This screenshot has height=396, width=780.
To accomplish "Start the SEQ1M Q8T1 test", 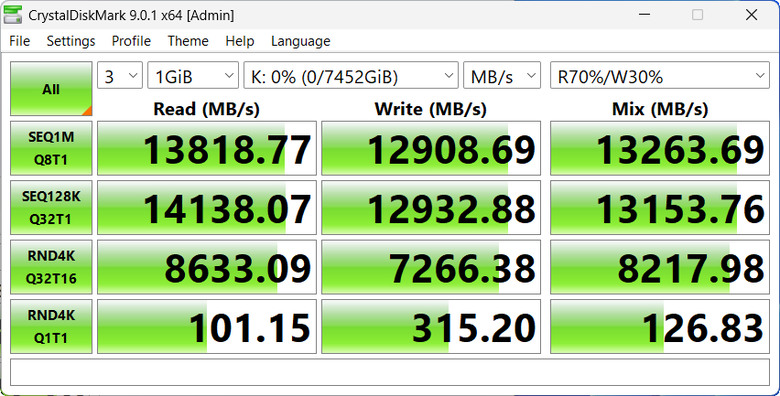I will (x=51, y=148).
